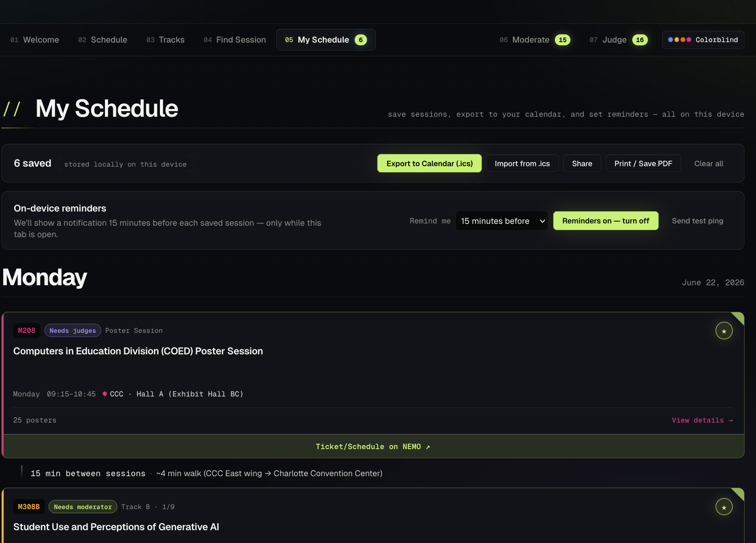The image size is (756, 543).
Task: Click the COED Poster Session title
Action: (x=138, y=351)
